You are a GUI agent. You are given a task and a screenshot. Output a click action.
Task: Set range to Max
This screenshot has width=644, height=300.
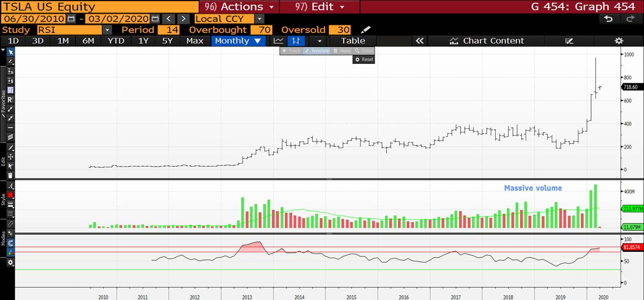click(x=194, y=41)
